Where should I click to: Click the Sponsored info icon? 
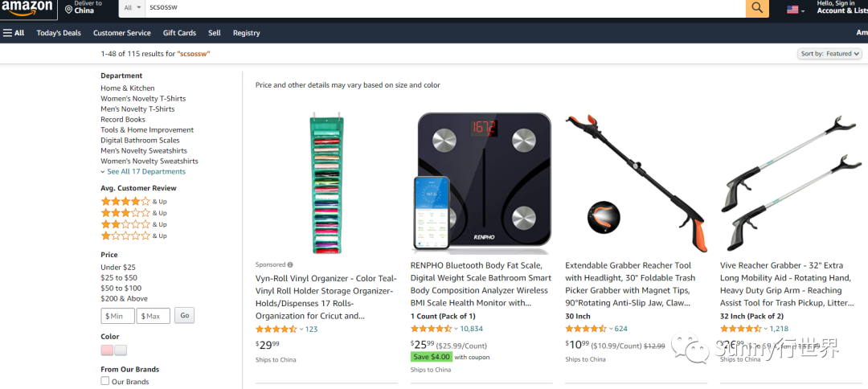(290, 264)
